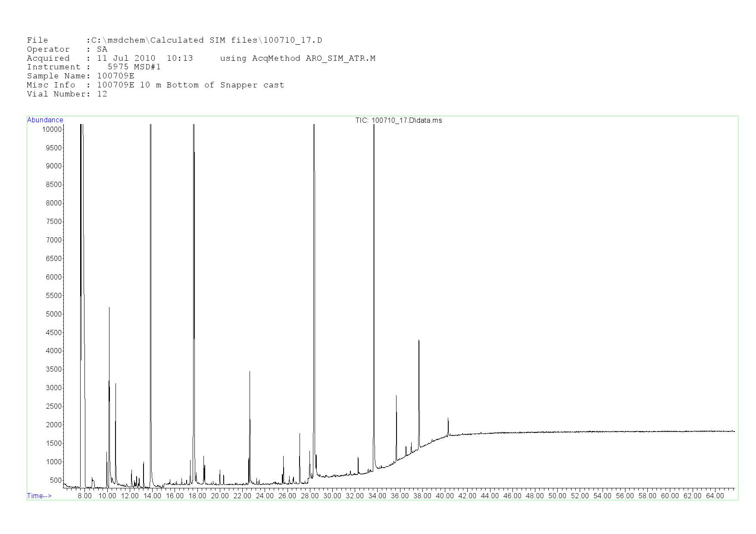This screenshot has width=756, height=534.
Task: Select the TIC: 100710_17.D\data.ms chart title
Action: click(x=398, y=121)
